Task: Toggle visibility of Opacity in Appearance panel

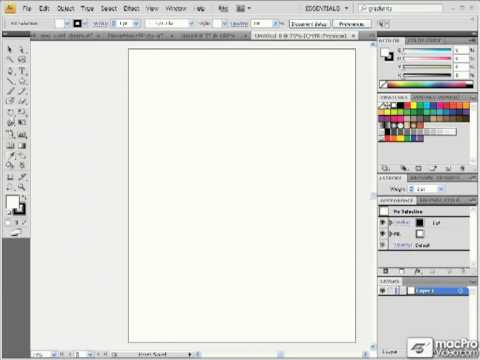Action: pos(382,245)
